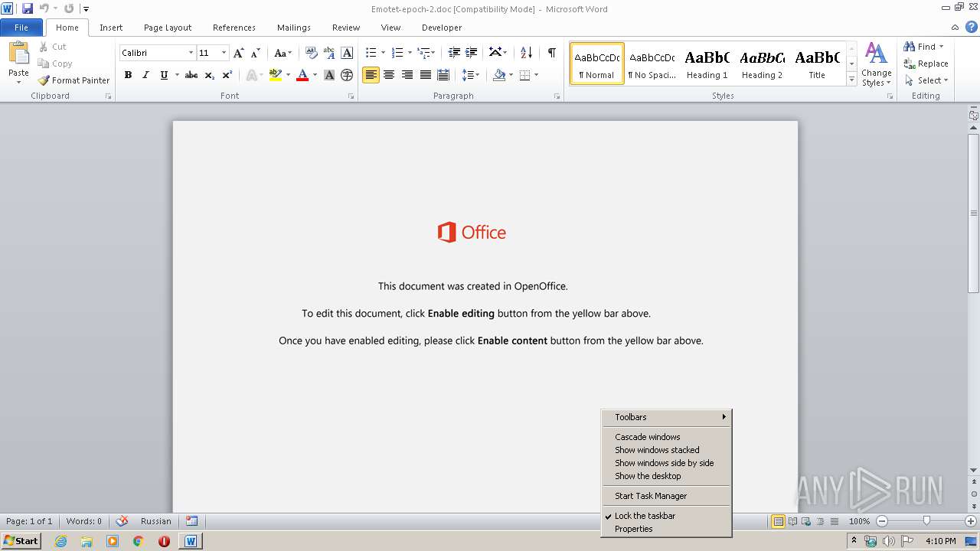
Task: Expand the Numbering list dropdown
Action: 410,53
